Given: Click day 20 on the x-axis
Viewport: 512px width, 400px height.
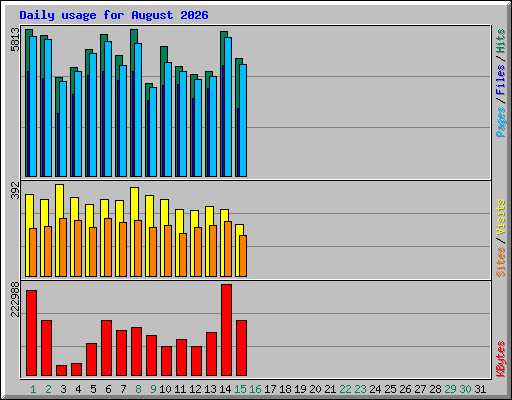Looking at the screenshot, I should coord(315,389).
